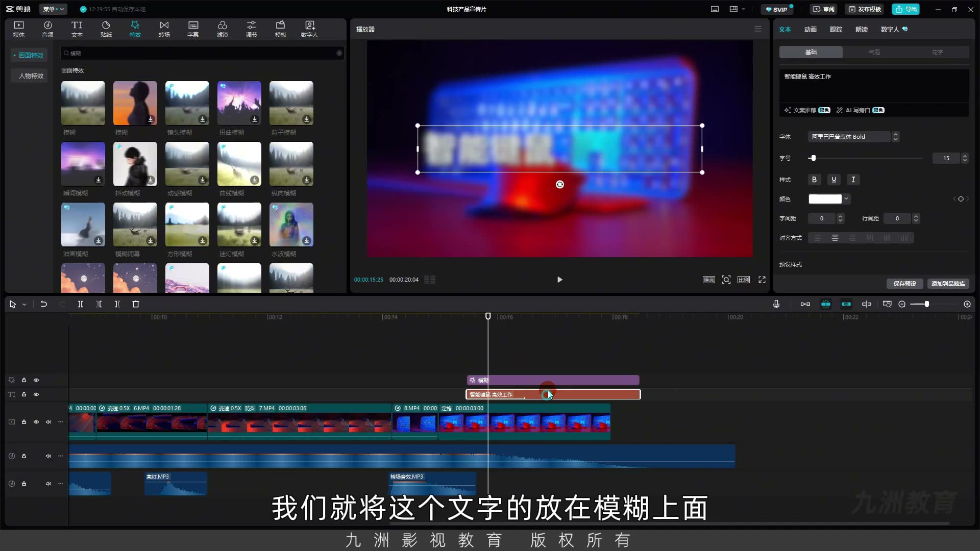Screen dimensions: 980x551
Task: Apply underline style with U icon
Action: click(x=834, y=180)
